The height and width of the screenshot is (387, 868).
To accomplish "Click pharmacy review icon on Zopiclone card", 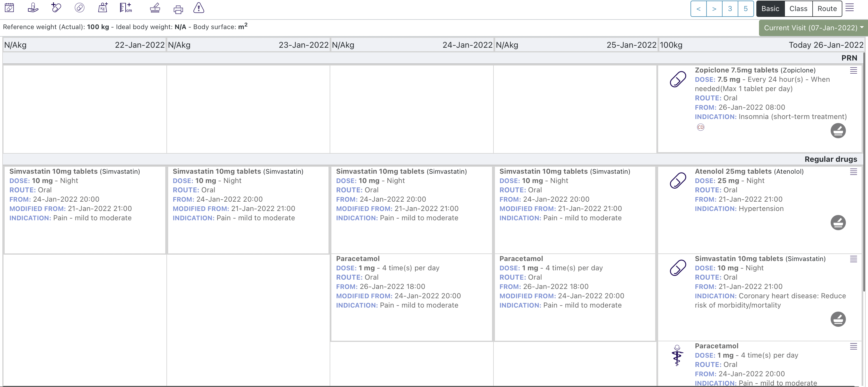I will tap(838, 131).
